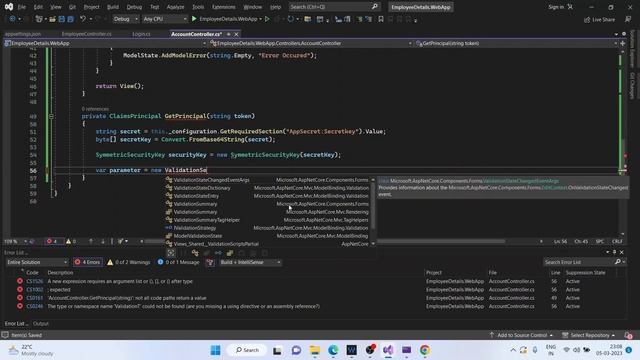Click Select Repository in the status bar

(x=589, y=335)
